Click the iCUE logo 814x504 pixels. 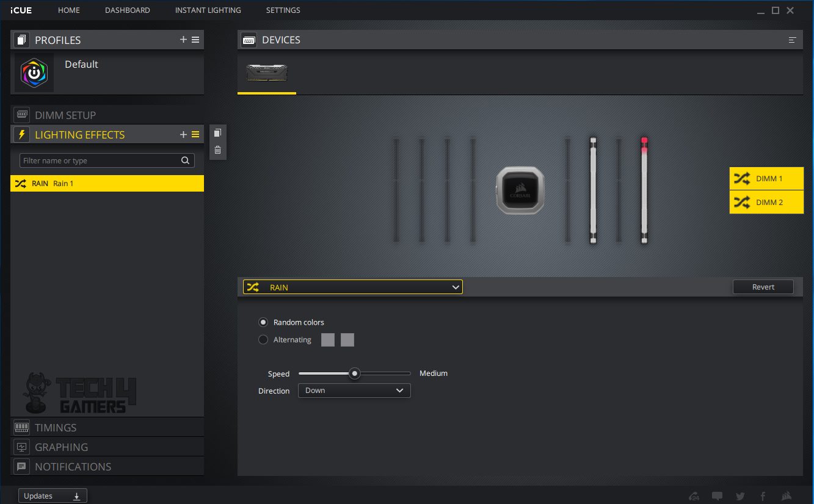pyautogui.click(x=21, y=10)
